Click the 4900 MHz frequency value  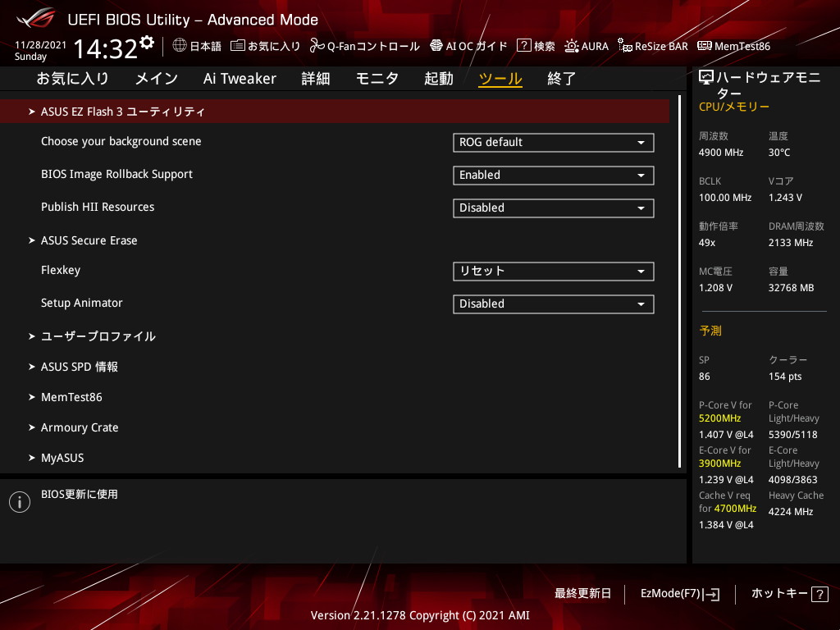(721, 153)
